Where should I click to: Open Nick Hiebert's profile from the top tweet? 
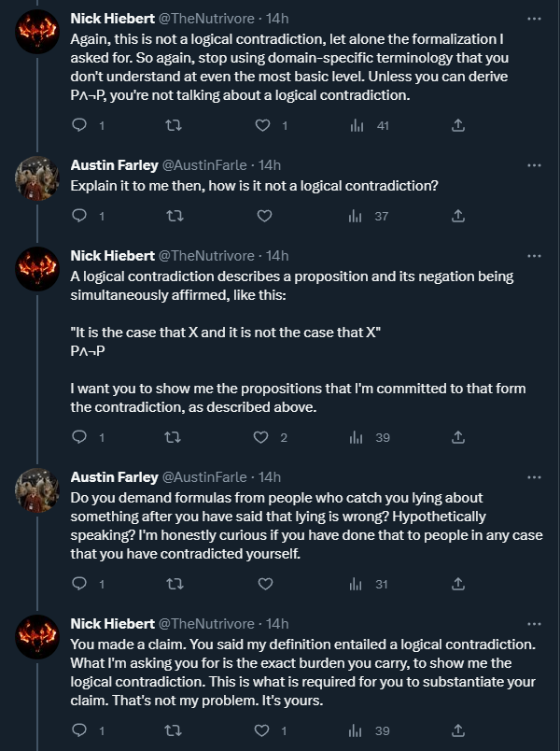tap(113, 18)
